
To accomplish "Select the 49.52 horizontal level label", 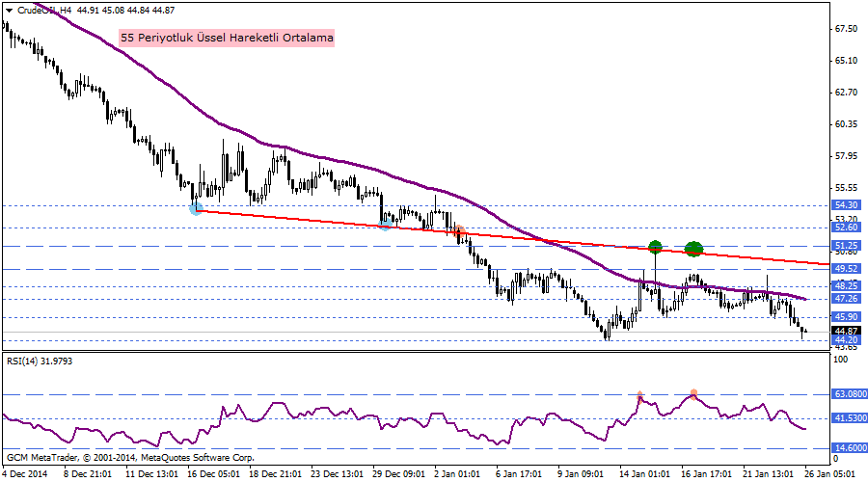I will coord(846,268).
